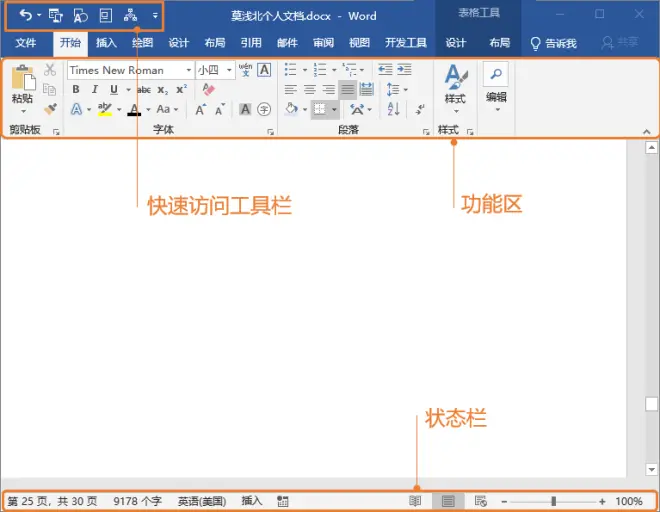
Task: Click 100% zoom level
Action: coord(628,501)
